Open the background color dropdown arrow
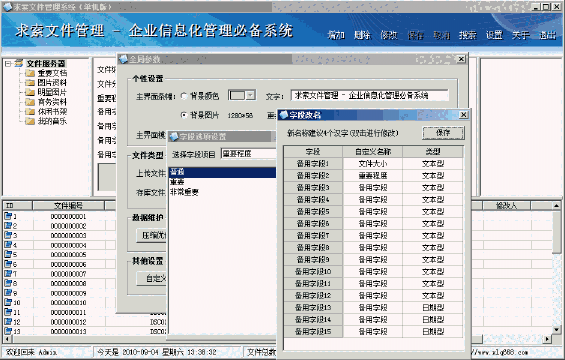565x360 pixels. 251,95
